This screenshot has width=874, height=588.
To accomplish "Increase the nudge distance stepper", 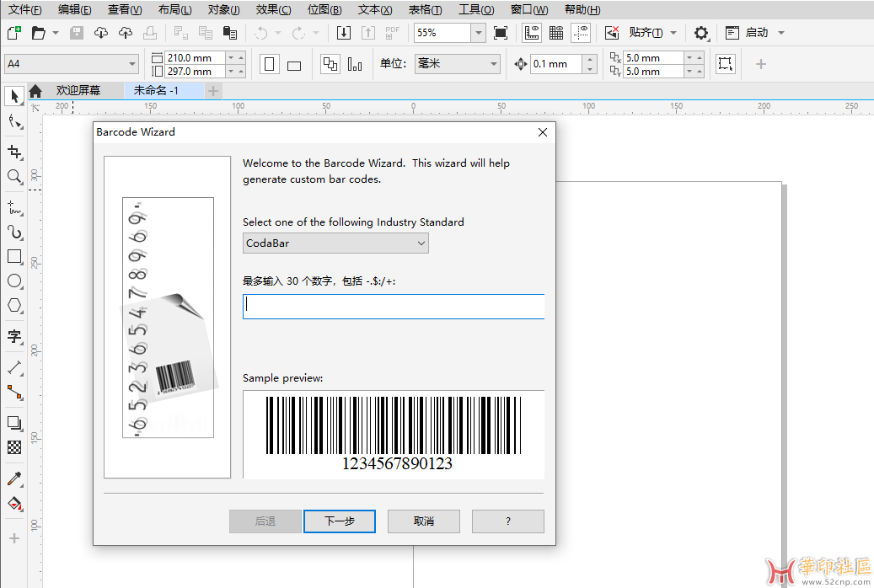I will point(590,58).
